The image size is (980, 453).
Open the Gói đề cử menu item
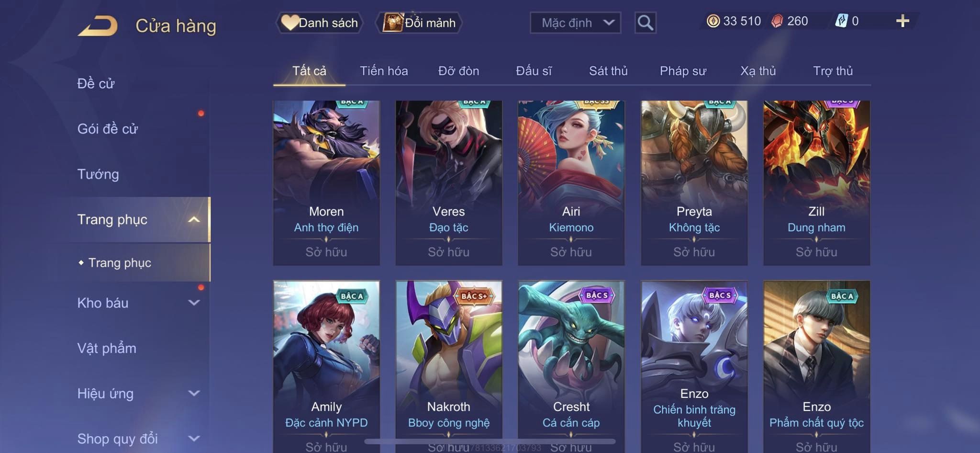coord(108,129)
